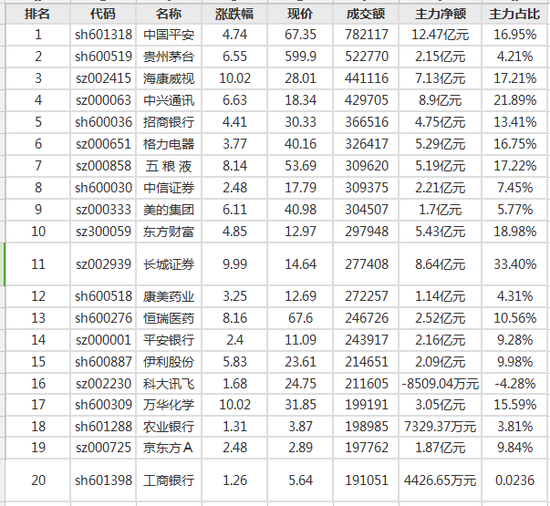Click the 科大讯飞 name cell
The image size is (550, 506).
pyautogui.click(x=169, y=384)
